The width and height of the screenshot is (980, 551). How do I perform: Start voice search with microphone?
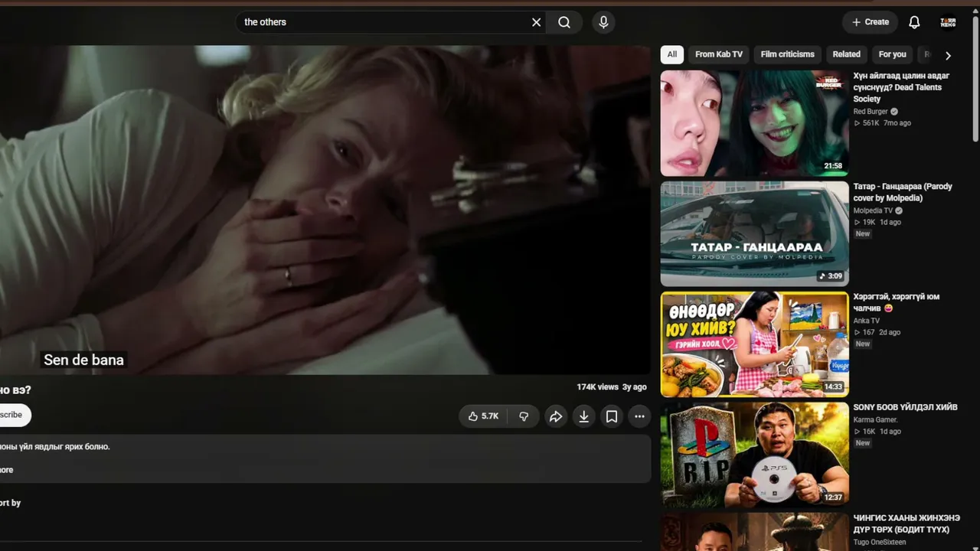[x=603, y=22]
